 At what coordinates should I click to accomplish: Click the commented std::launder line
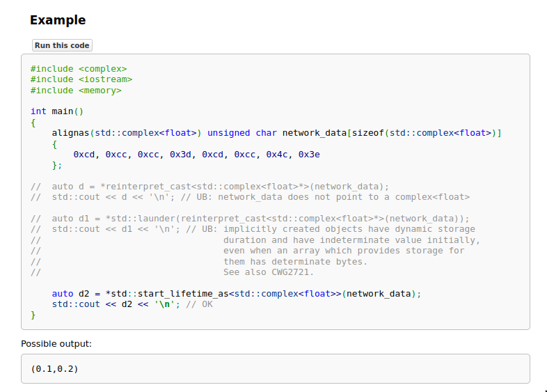point(250,219)
